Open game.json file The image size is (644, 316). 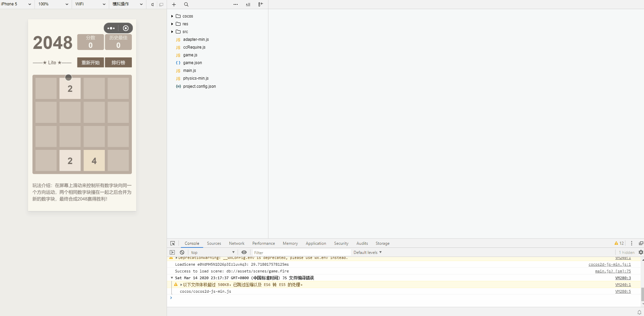pyautogui.click(x=192, y=63)
